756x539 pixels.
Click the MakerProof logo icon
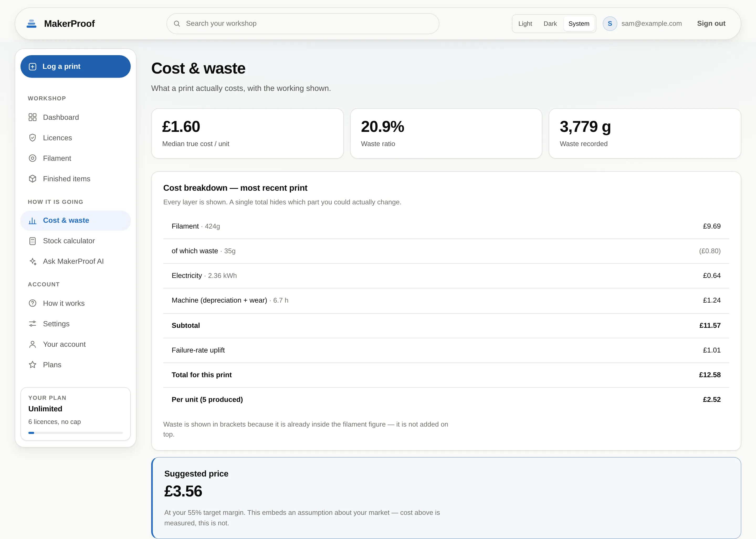point(31,24)
